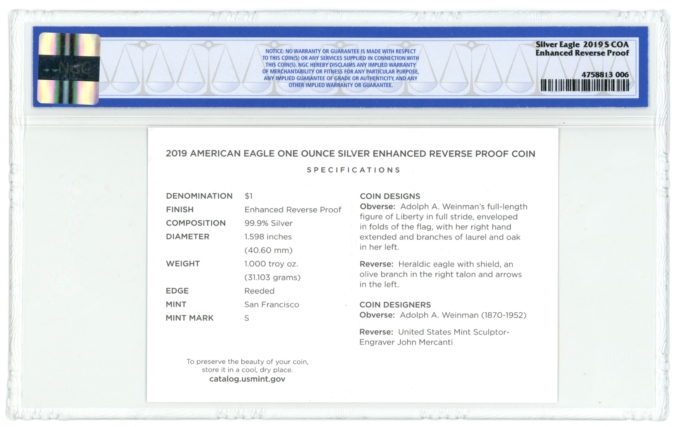
Task: Click the '2019 AMERICAN EAGLE ONE OUNCE SILVER' title
Action: (x=350, y=153)
